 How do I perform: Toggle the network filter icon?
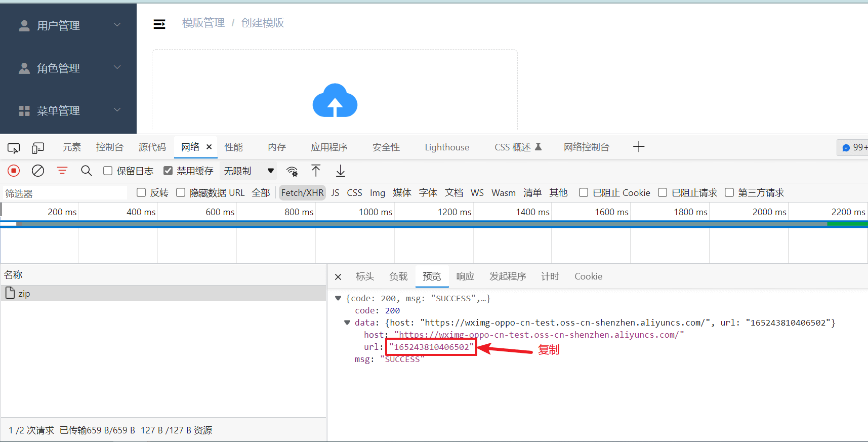[62, 171]
